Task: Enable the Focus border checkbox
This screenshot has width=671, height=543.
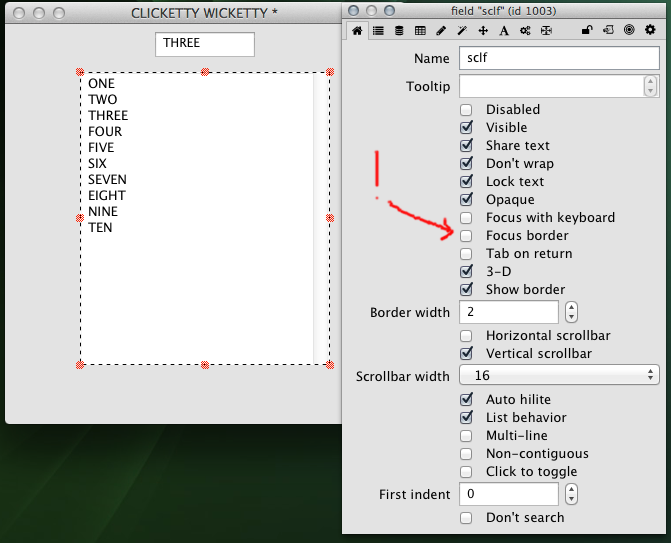Action: tap(466, 236)
